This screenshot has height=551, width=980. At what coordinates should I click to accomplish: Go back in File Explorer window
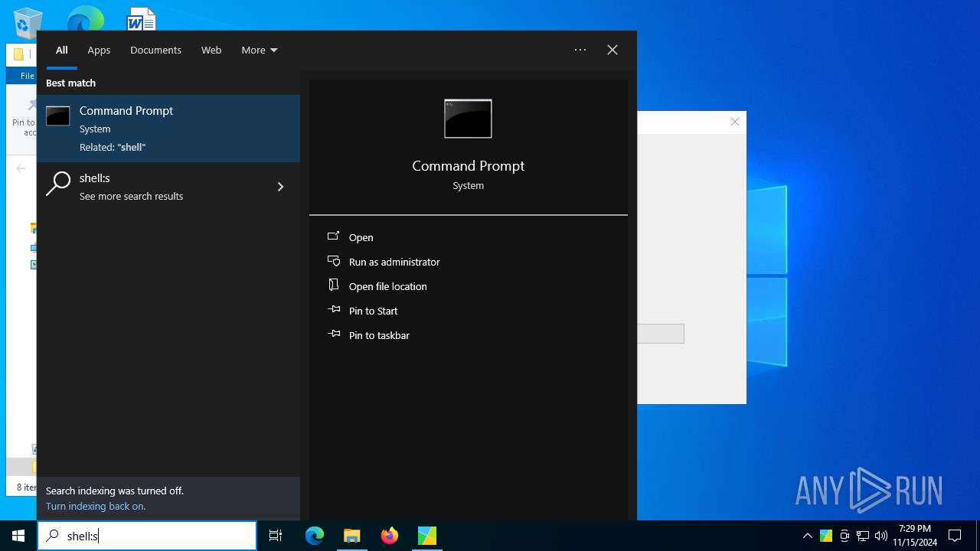(x=21, y=168)
